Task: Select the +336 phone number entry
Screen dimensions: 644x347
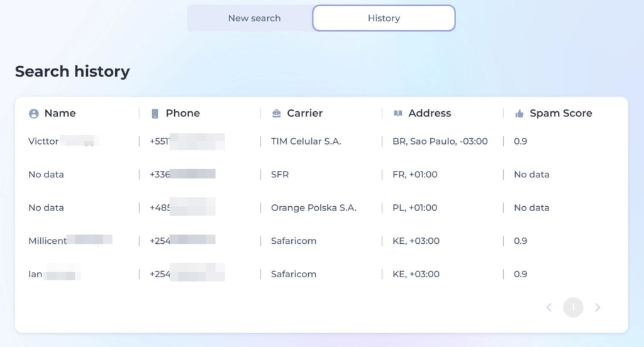Action: click(x=183, y=175)
